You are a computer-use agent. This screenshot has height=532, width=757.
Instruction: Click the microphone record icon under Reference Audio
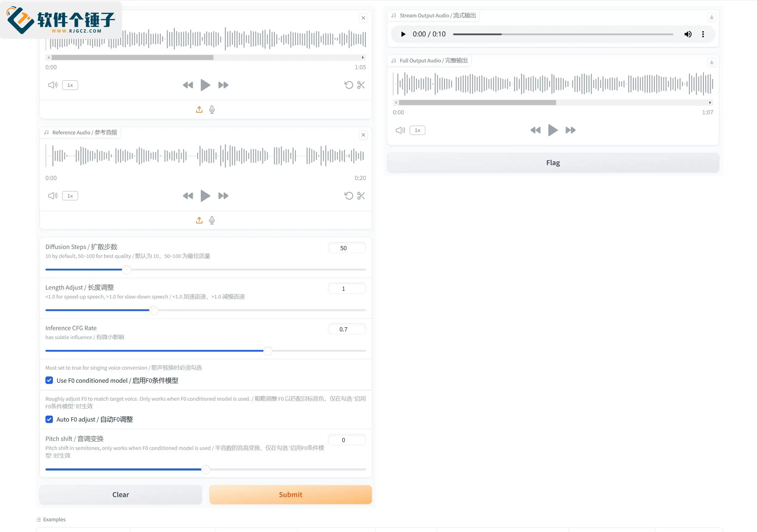tap(212, 220)
